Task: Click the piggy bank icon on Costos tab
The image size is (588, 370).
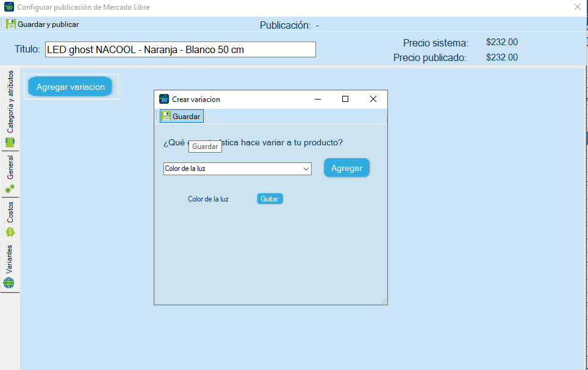Action: 10,232
